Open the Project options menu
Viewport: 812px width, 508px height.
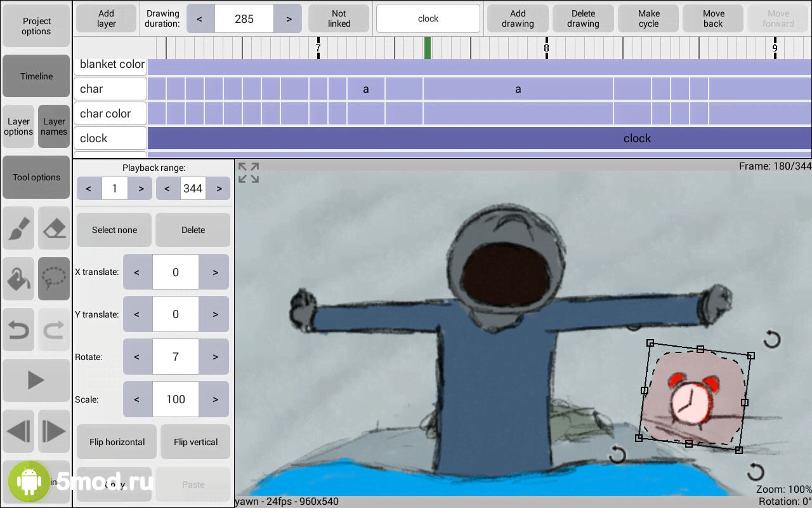[36, 26]
